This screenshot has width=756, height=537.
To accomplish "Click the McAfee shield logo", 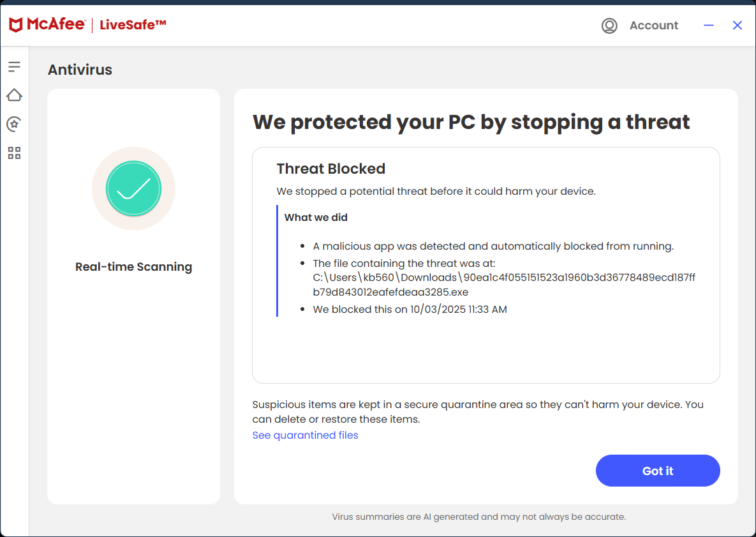I will (x=17, y=26).
